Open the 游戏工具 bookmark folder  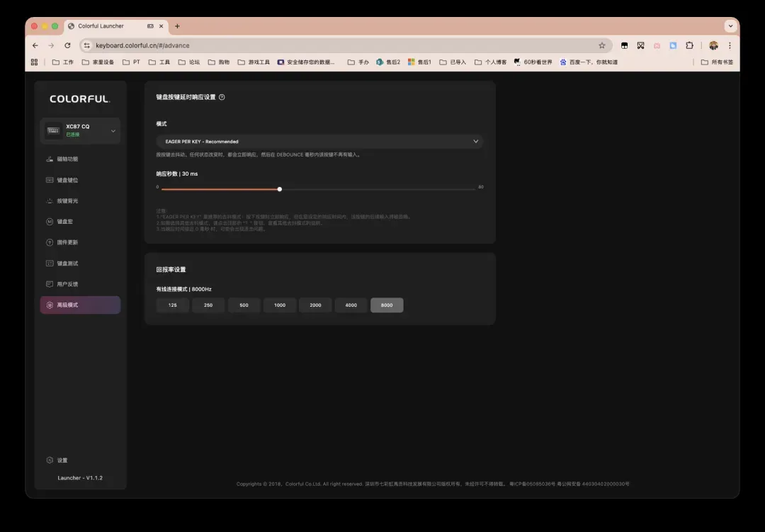coord(254,62)
